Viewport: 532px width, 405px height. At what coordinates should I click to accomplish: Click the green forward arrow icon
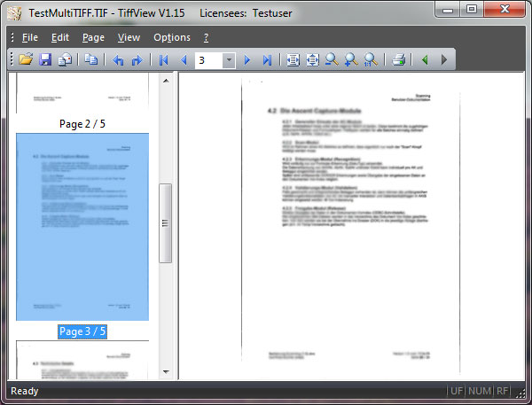click(x=444, y=60)
